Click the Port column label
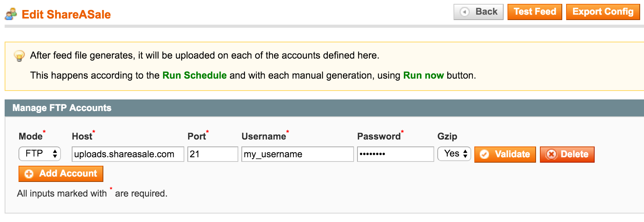This screenshot has width=644, height=222. point(197,136)
